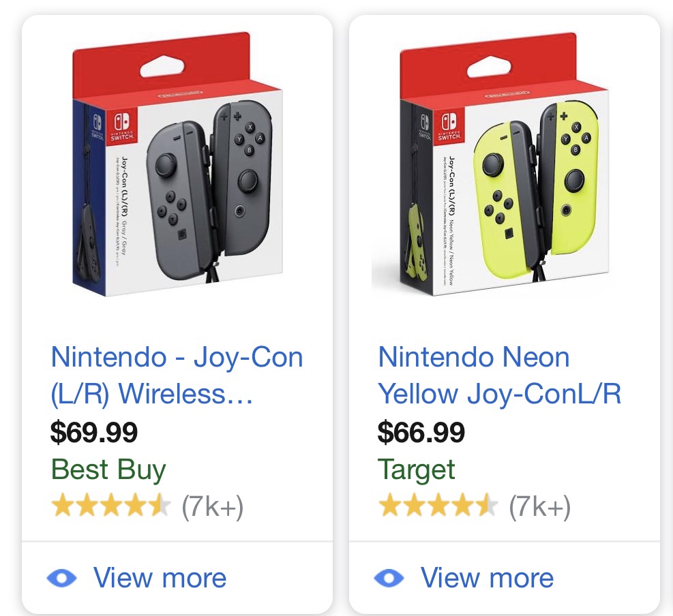The height and width of the screenshot is (616, 673).
Task: Open the (7k+) reviews for the yellow Joy-Con
Action: [539, 506]
